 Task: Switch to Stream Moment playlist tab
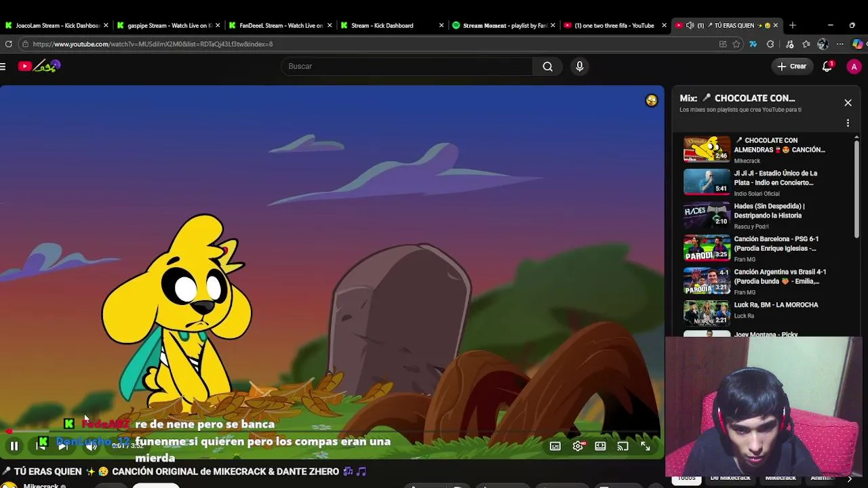pyautogui.click(x=504, y=25)
